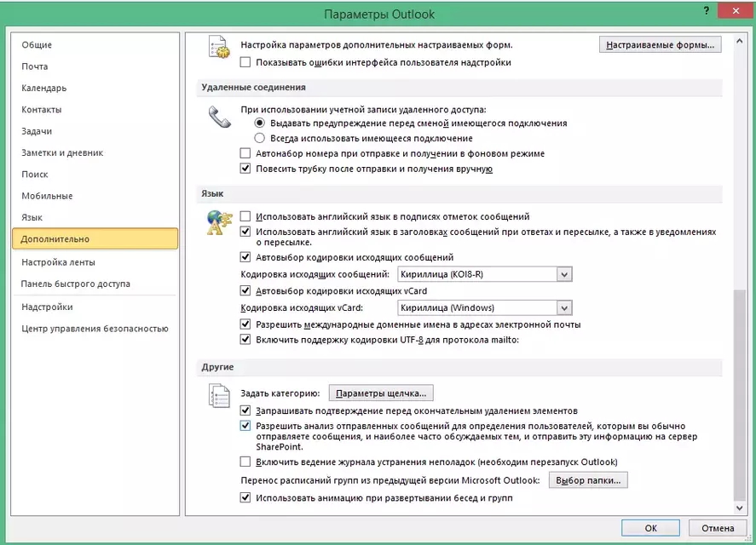Uncheck Использовать анимацию при развертывании бесед
Screen dimensions: 756x545
tap(245, 498)
